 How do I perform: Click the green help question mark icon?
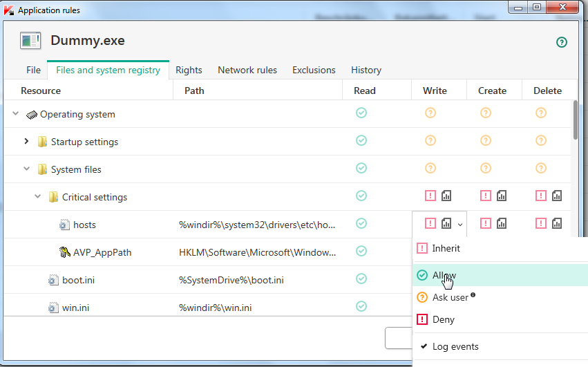[562, 42]
